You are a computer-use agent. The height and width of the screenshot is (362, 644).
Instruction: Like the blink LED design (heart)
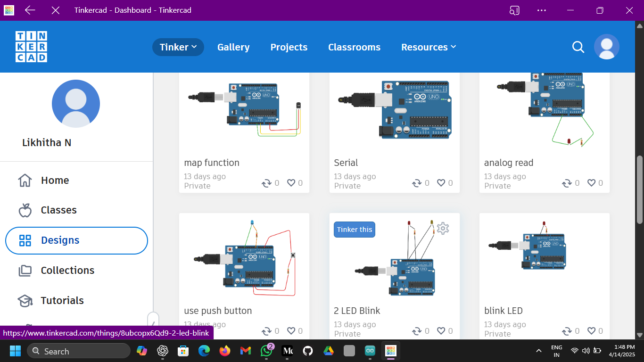(591, 331)
